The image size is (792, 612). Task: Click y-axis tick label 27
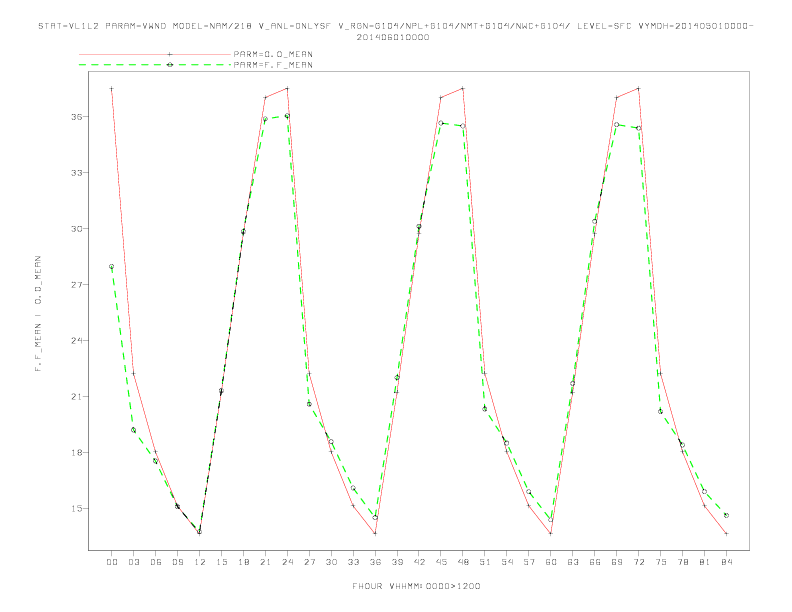tap(77, 285)
